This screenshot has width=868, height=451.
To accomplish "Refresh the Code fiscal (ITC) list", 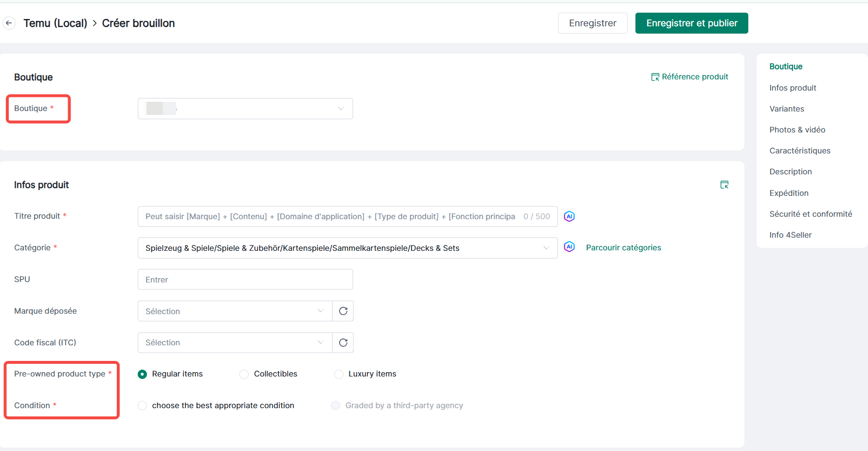I will (x=343, y=343).
